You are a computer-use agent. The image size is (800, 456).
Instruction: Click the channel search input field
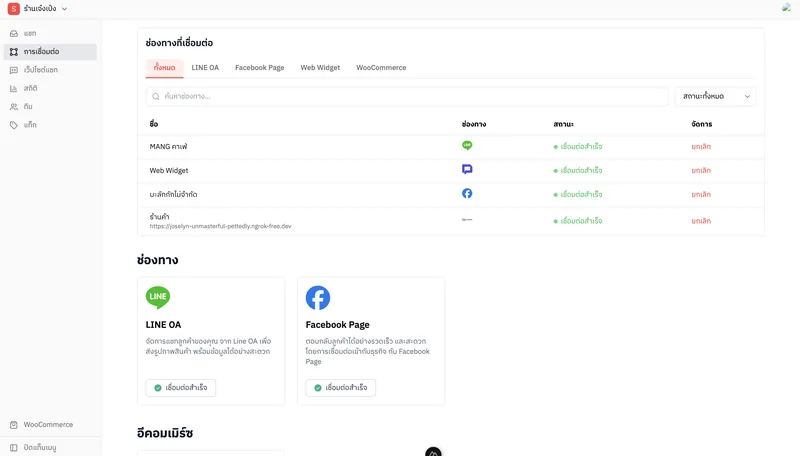pos(407,96)
